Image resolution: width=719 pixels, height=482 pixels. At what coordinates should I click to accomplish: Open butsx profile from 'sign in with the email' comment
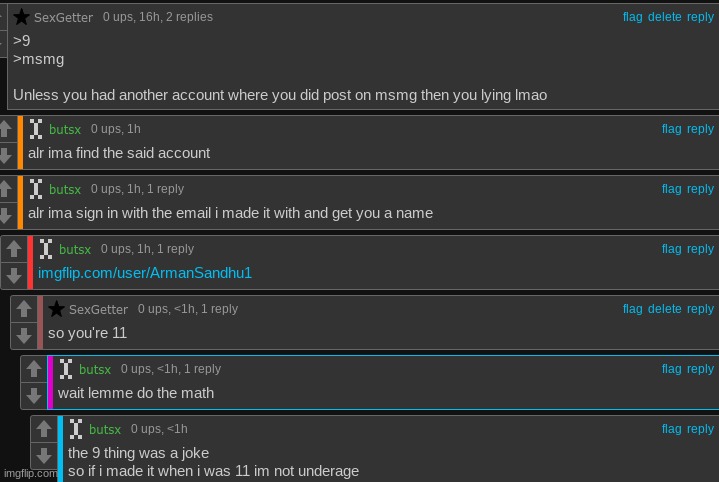(65, 189)
